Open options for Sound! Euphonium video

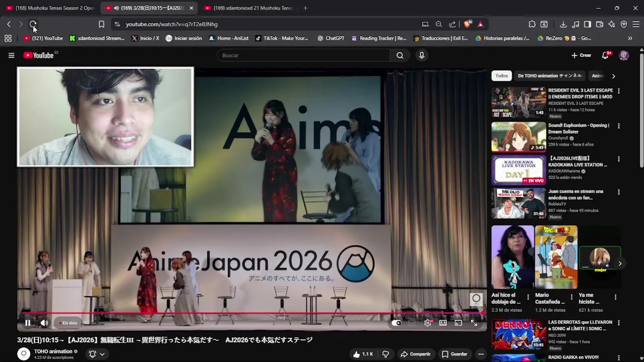click(618, 126)
